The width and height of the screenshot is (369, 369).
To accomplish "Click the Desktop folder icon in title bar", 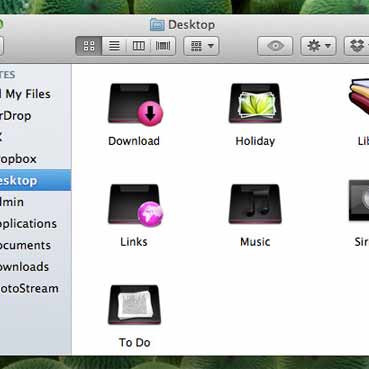I will [157, 25].
